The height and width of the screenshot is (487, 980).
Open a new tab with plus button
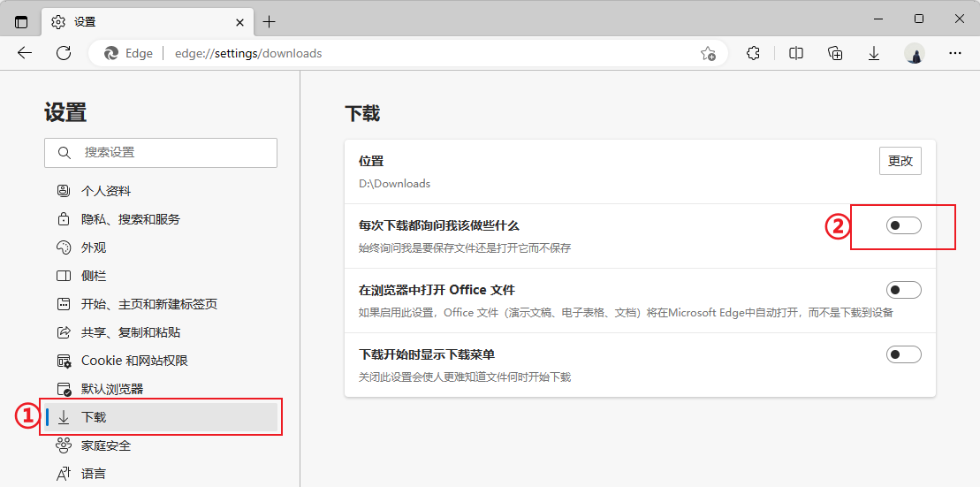(270, 21)
